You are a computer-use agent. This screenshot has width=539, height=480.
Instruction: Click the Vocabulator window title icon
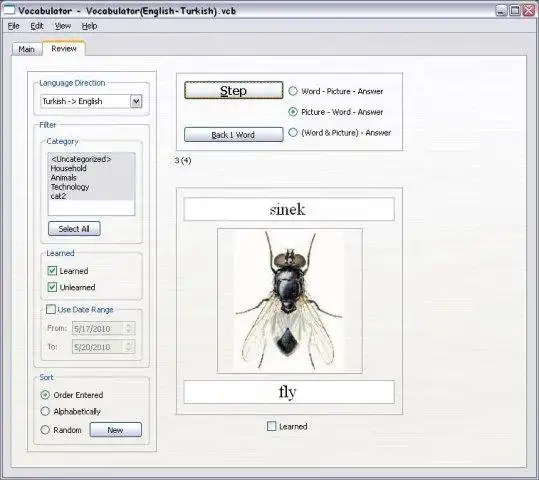[x=9, y=10]
